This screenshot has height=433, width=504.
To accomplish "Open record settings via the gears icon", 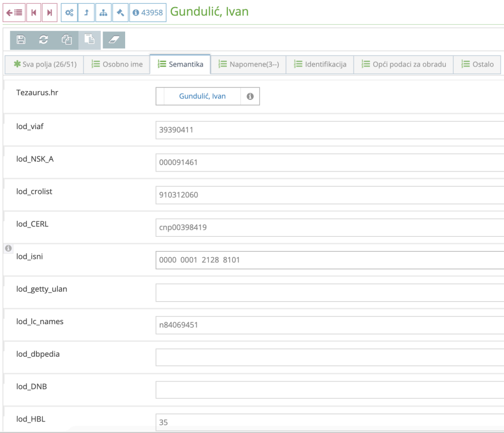I will click(69, 12).
